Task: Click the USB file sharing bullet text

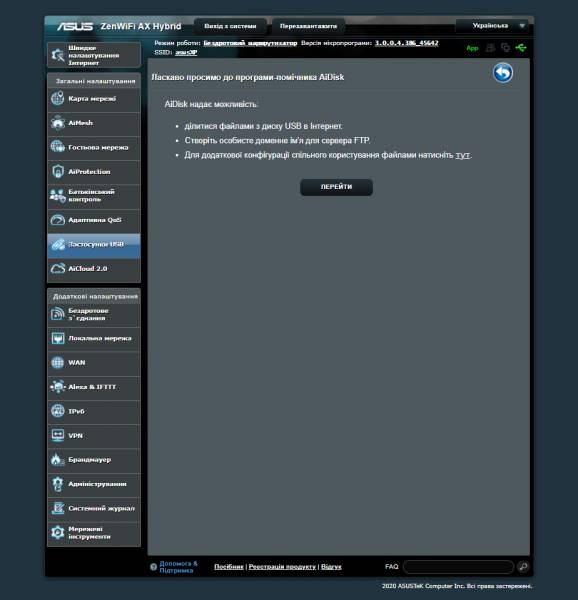Action: pos(263,126)
